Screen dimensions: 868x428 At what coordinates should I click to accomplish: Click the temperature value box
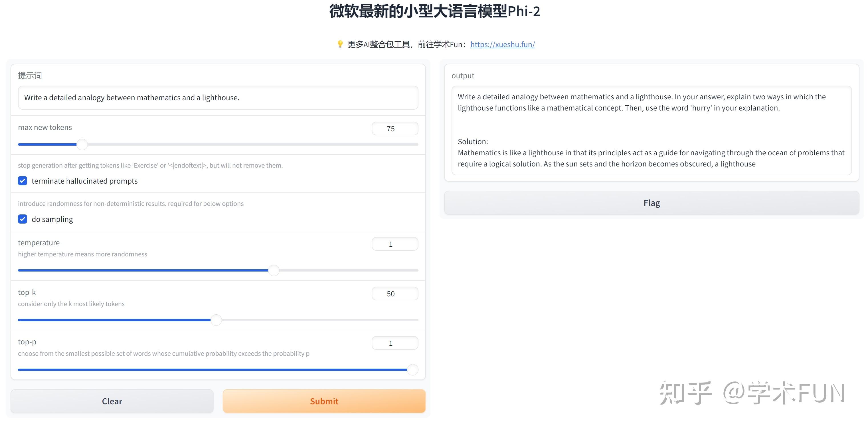395,244
